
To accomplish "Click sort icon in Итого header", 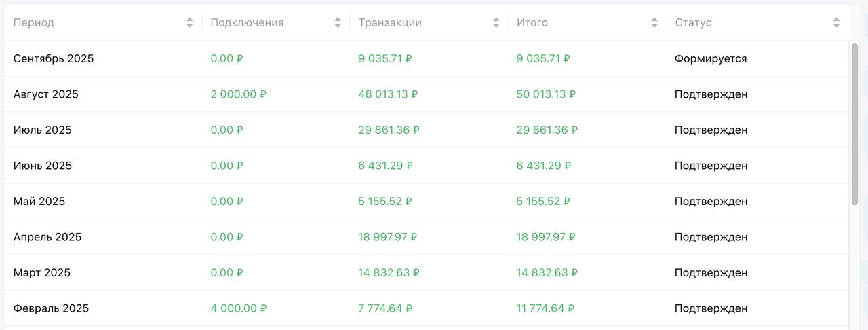I will click(654, 22).
